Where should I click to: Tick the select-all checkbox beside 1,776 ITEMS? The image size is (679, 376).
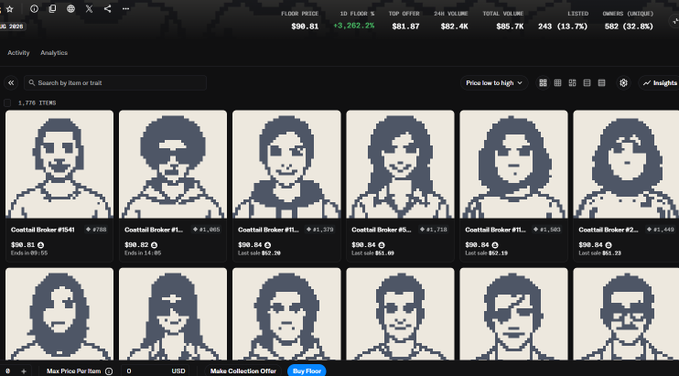pos(7,103)
